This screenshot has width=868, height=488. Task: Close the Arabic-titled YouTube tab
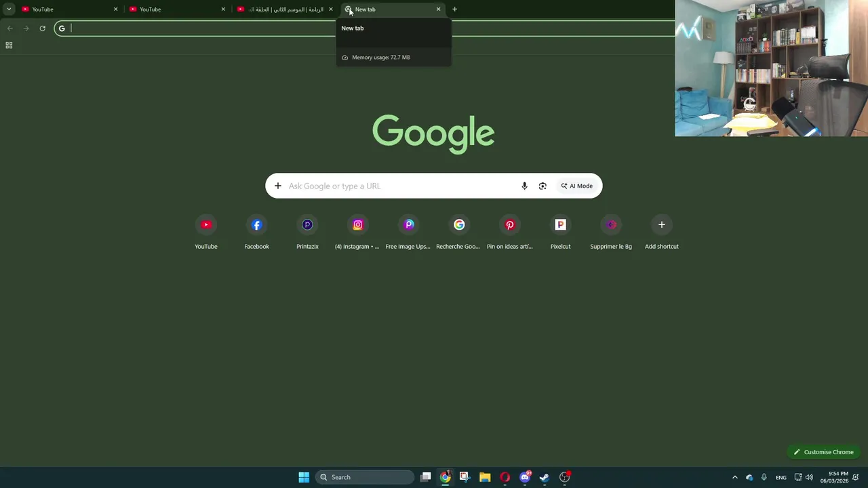(331, 9)
